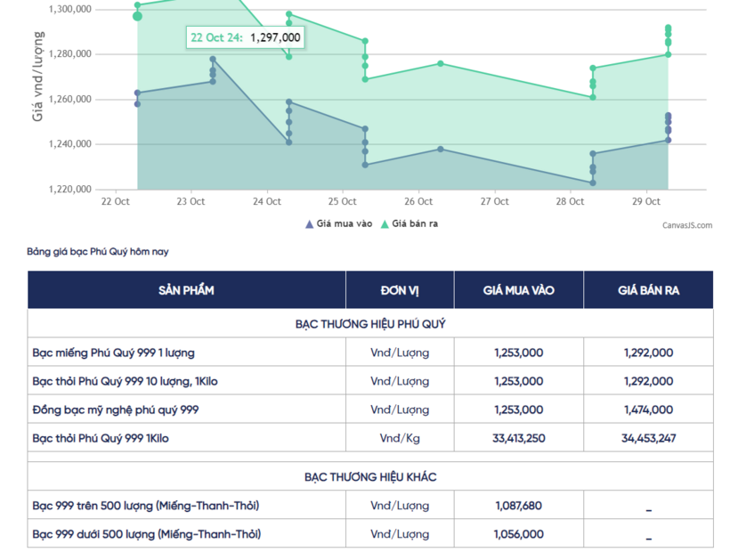Select row Bạc 999 trên 500 lượng
730x560 pixels.
[x=370, y=506]
